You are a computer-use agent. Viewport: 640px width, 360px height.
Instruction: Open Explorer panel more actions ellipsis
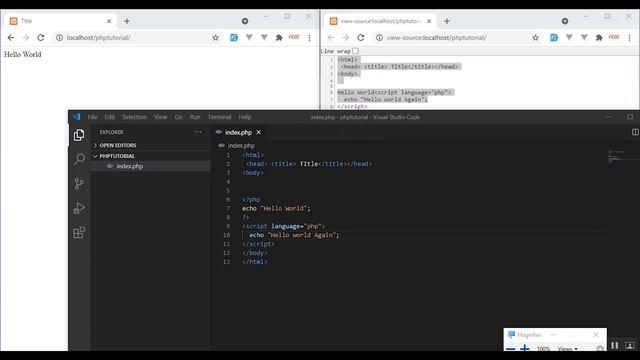click(x=198, y=132)
